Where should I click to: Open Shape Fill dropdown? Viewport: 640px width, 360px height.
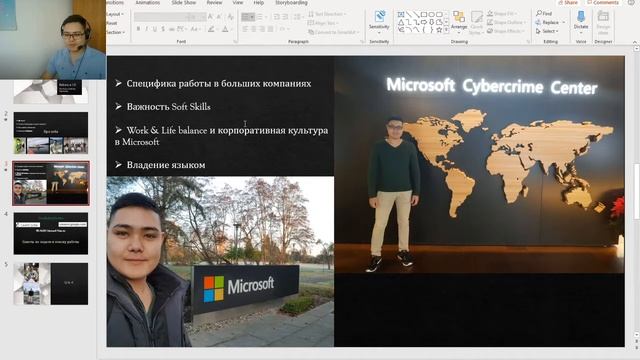[x=502, y=13]
